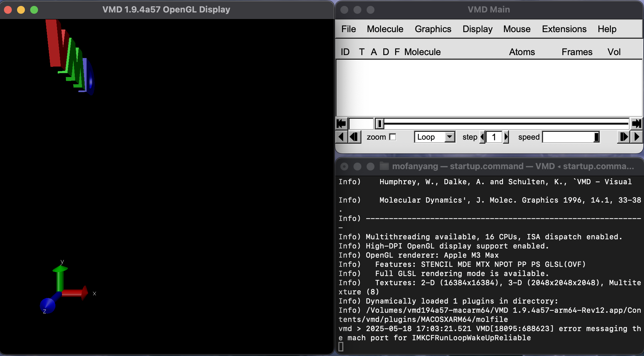Viewport: 644px width, 356px height.
Task: Minimize the VMD OpenGL Display window
Action: tap(21, 10)
